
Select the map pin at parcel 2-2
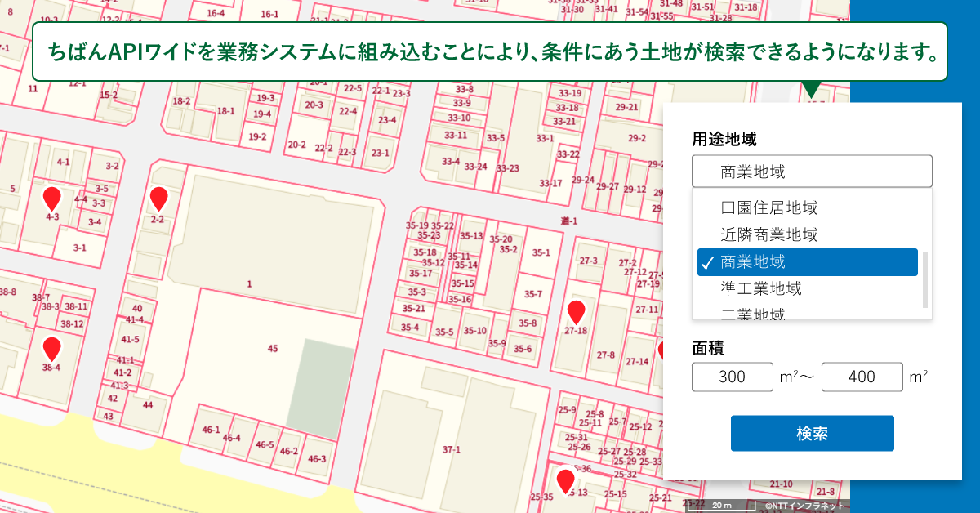point(161,199)
